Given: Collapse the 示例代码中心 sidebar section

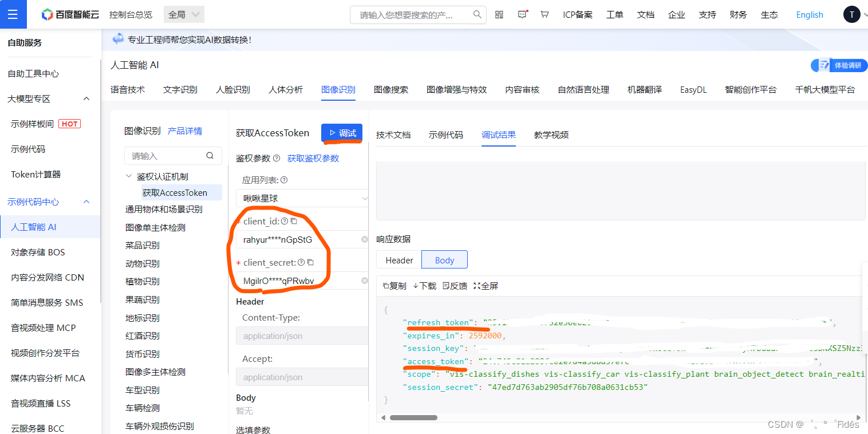Looking at the screenshot, I should pyautogui.click(x=86, y=202).
